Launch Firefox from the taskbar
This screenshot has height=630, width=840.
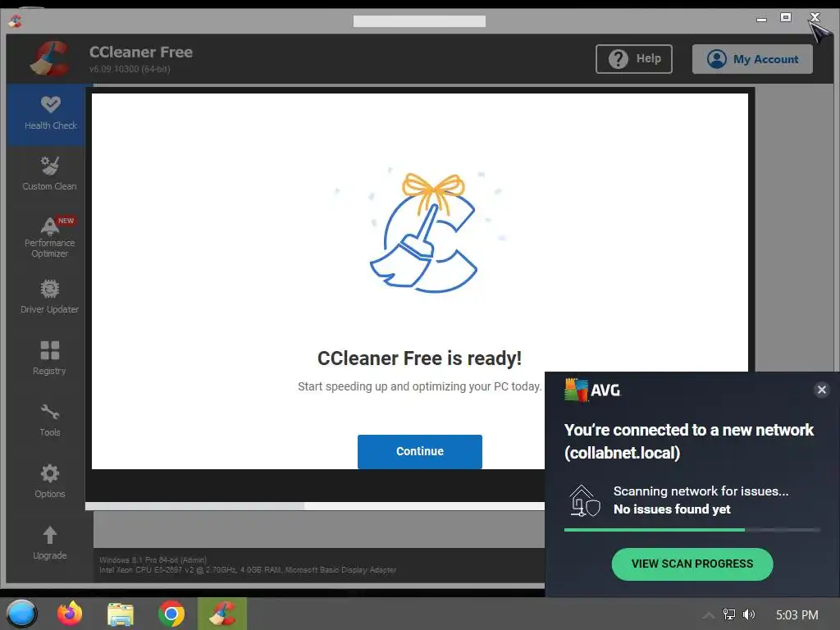click(70, 614)
